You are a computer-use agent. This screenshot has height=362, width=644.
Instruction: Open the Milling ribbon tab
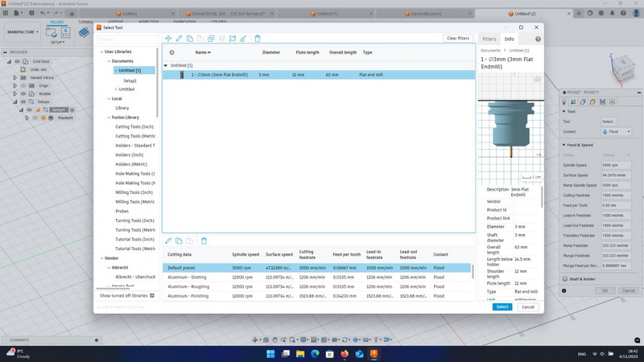tap(56, 22)
